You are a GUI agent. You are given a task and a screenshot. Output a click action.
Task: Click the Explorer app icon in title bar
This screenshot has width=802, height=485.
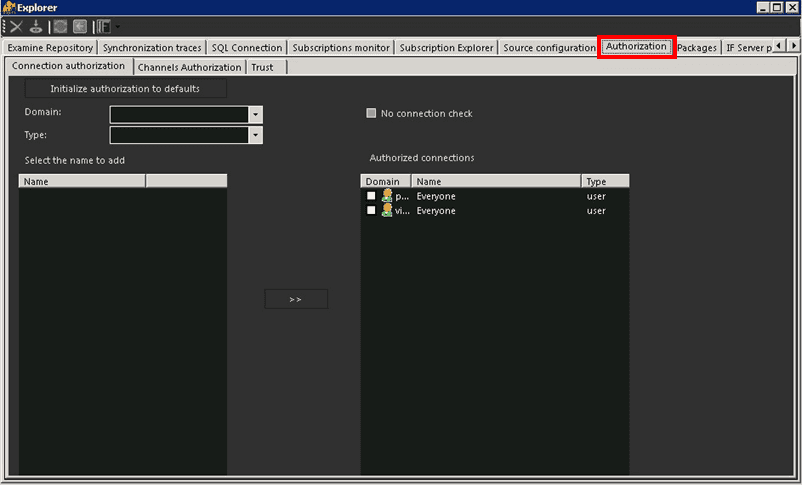tap(9, 7)
